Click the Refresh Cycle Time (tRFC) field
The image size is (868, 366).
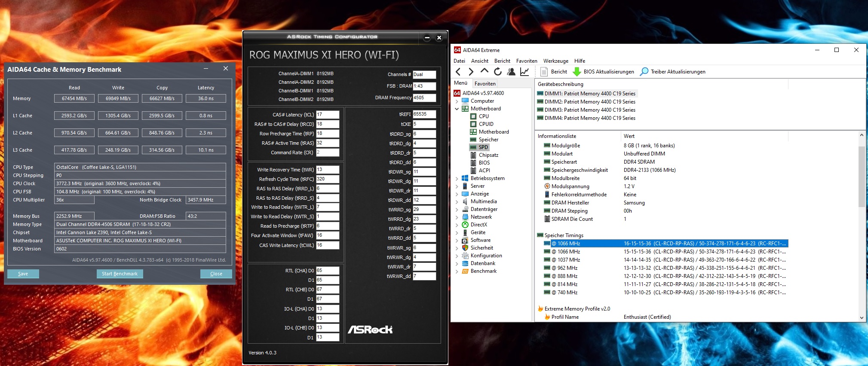(x=328, y=179)
